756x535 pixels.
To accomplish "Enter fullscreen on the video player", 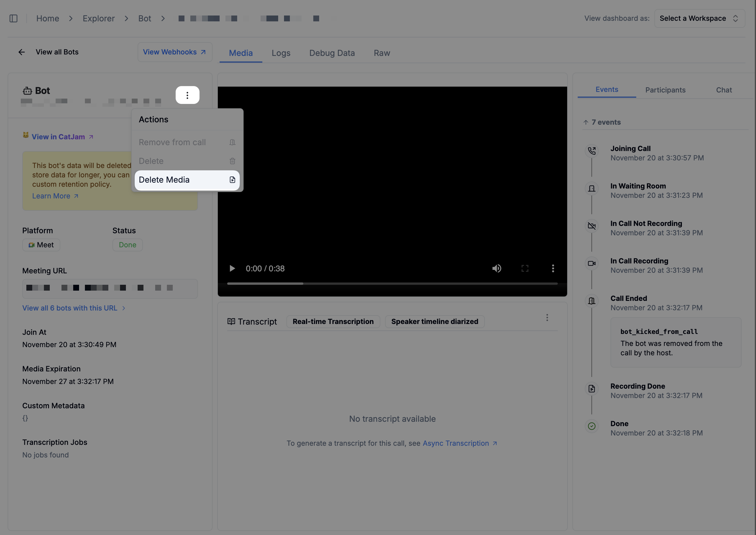I will (525, 268).
